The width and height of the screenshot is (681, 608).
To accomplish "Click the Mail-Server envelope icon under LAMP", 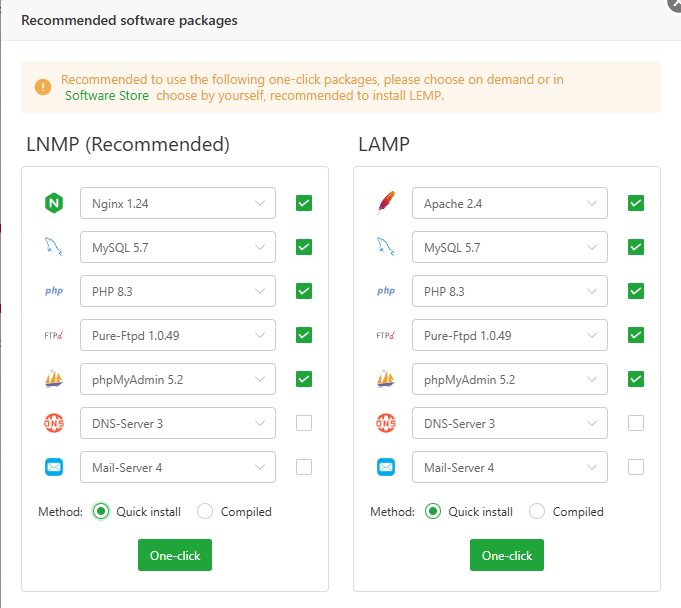I will tap(386, 467).
